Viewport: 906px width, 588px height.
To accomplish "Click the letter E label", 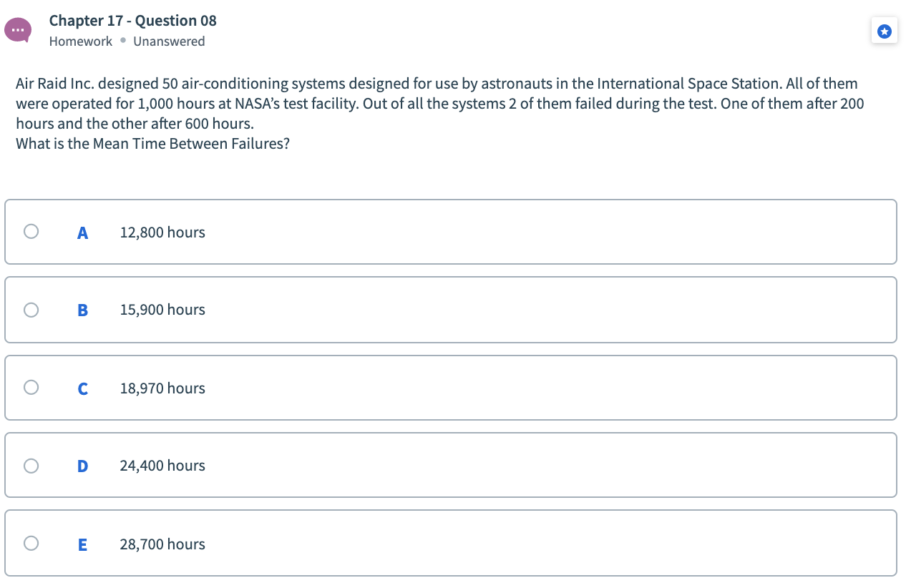I will 82,544.
